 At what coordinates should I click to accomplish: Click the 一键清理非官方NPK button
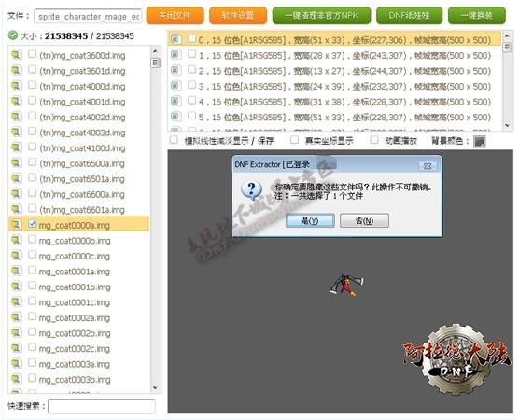click(321, 16)
